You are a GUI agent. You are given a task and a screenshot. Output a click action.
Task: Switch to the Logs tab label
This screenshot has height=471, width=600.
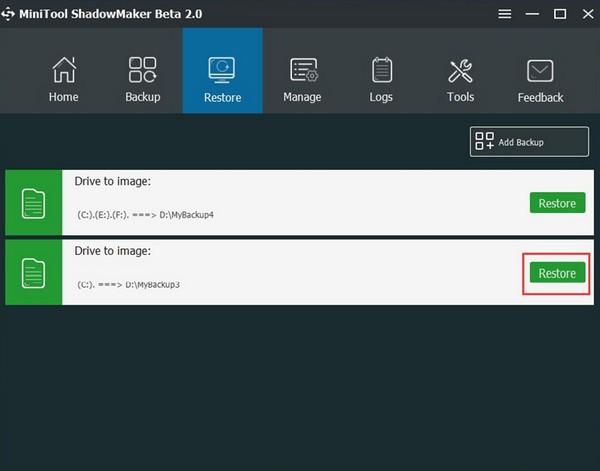(381, 97)
